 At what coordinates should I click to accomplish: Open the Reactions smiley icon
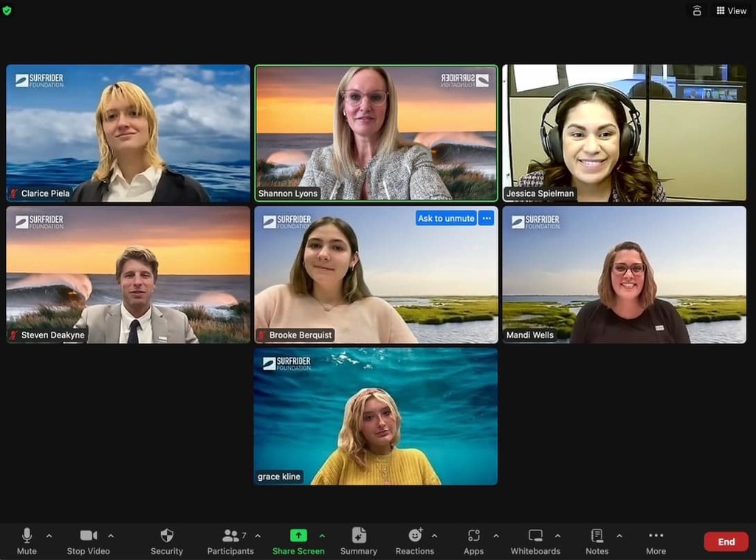tap(415, 536)
